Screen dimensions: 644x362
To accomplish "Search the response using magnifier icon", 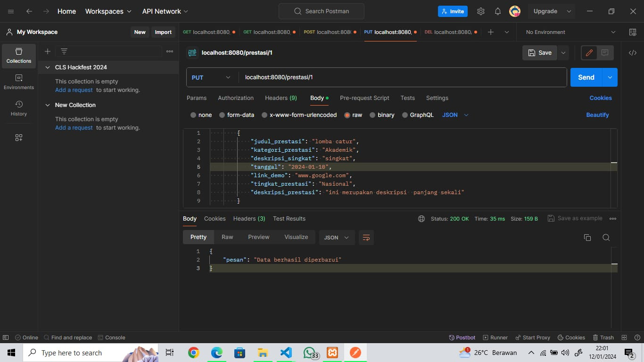I will pyautogui.click(x=606, y=238).
